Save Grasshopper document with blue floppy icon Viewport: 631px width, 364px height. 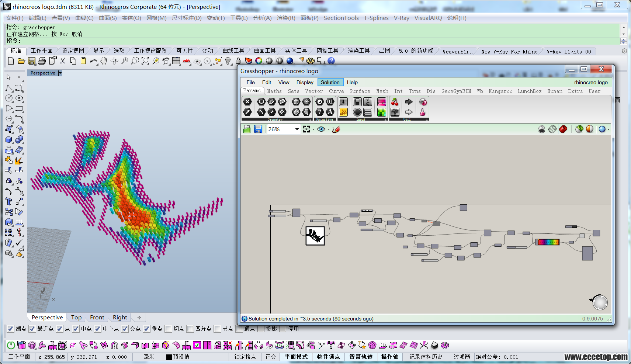(258, 129)
